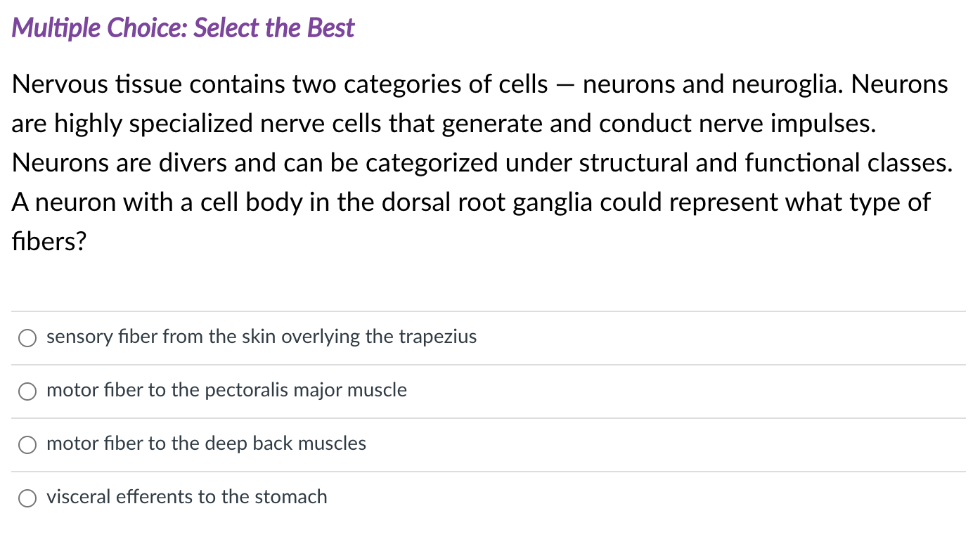980x544 pixels.
Task: Click the divider line above the first answer
Action: (490, 311)
